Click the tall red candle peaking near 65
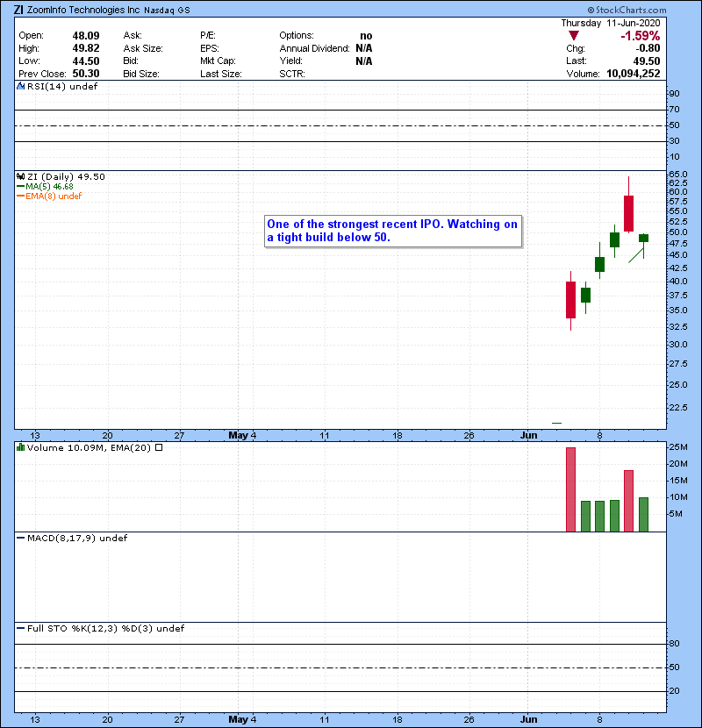 click(x=628, y=213)
